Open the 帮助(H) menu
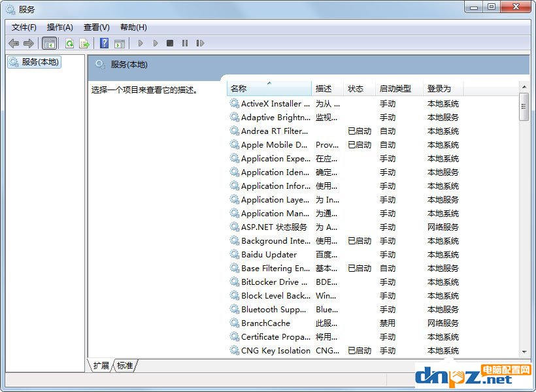The height and width of the screenshot is (392, 536). [x=133, y=27]
